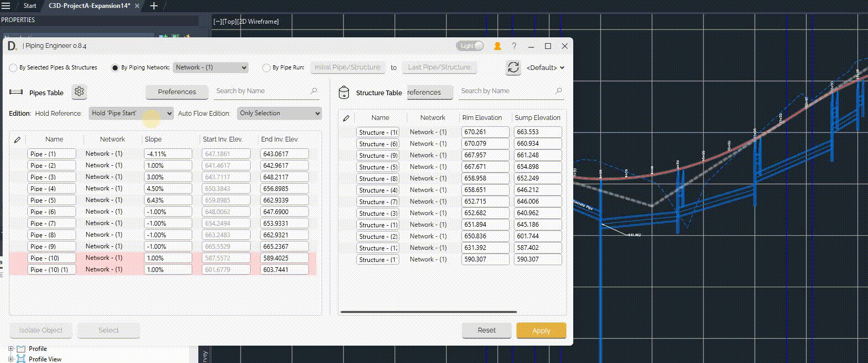Click the new drawing tab plus icon
Viewport: 868px width, 363px height.
(x=154, y=6)
